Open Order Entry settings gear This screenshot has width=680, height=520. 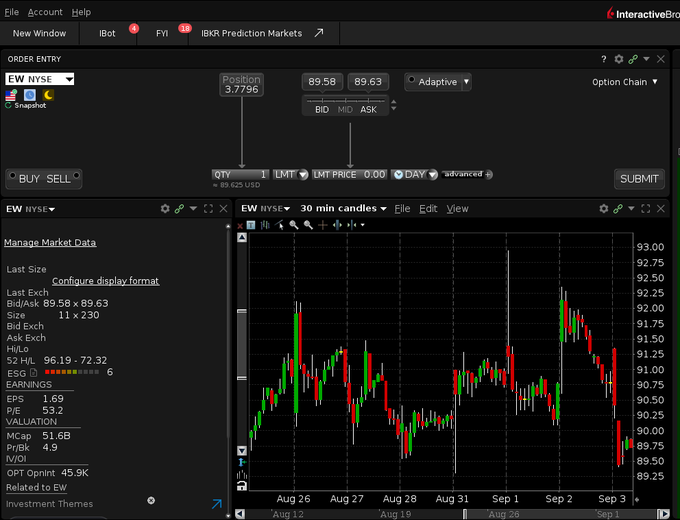point(619,59)
